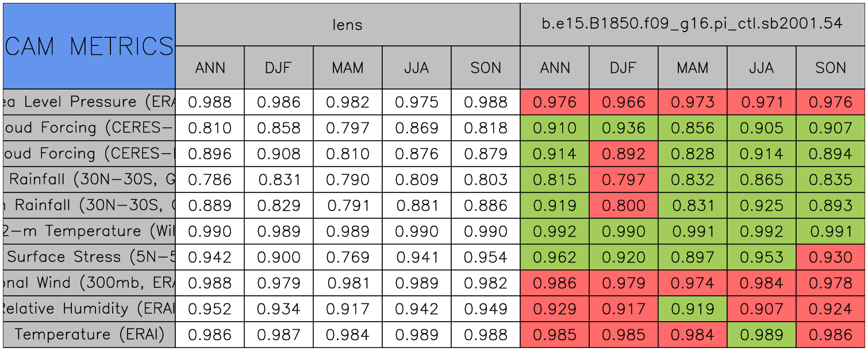Select the Relative Humidity (ERAI) row label
The height and width of the screenshot is (351, 868).
pos(89,308)
